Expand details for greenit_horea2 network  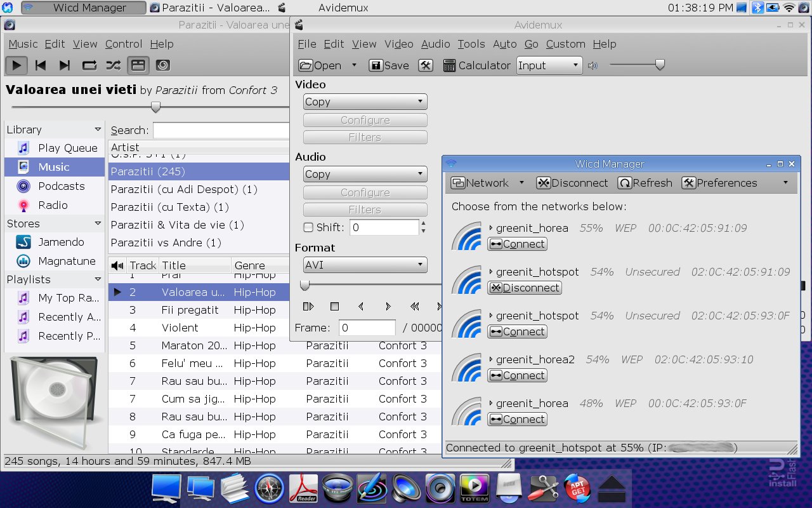tap(491, 359)
